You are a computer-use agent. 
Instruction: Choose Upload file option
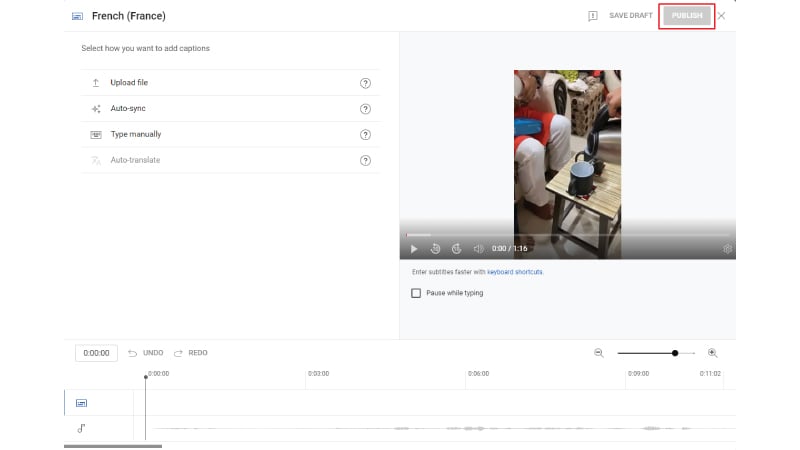(230, 83)
